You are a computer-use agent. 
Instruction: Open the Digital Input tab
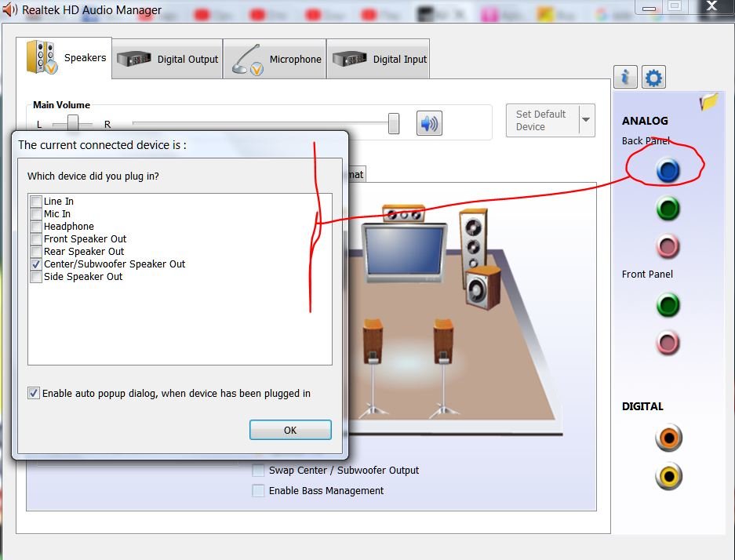click(378, 59)
